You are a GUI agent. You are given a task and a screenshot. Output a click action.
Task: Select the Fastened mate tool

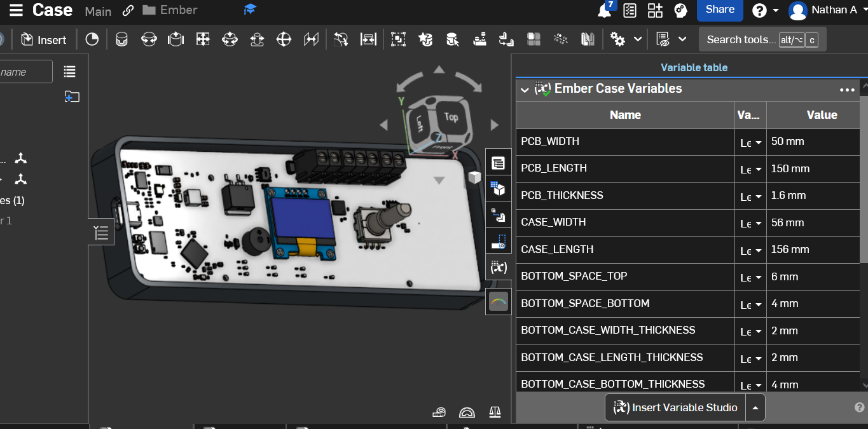point(121,39)
